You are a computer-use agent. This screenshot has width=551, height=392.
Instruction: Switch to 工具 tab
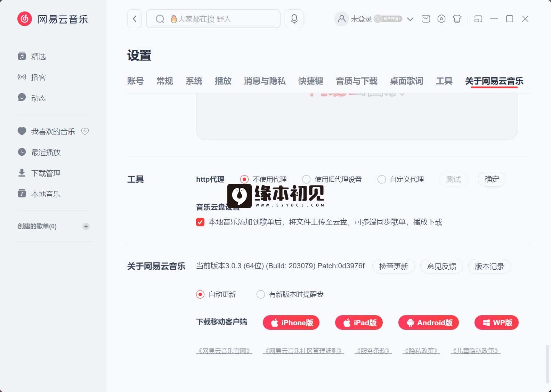444,81
